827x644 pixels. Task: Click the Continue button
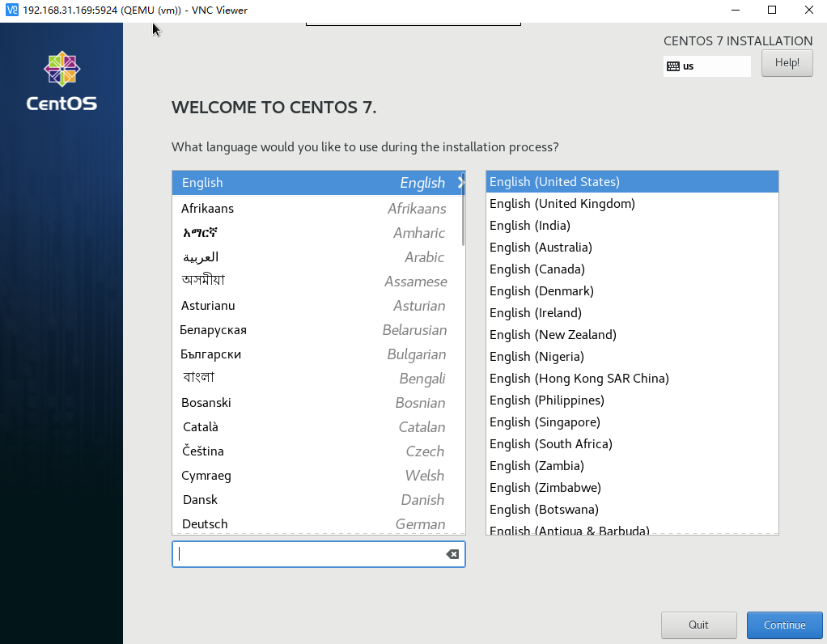pyautogui.click(x=784, y=625)
